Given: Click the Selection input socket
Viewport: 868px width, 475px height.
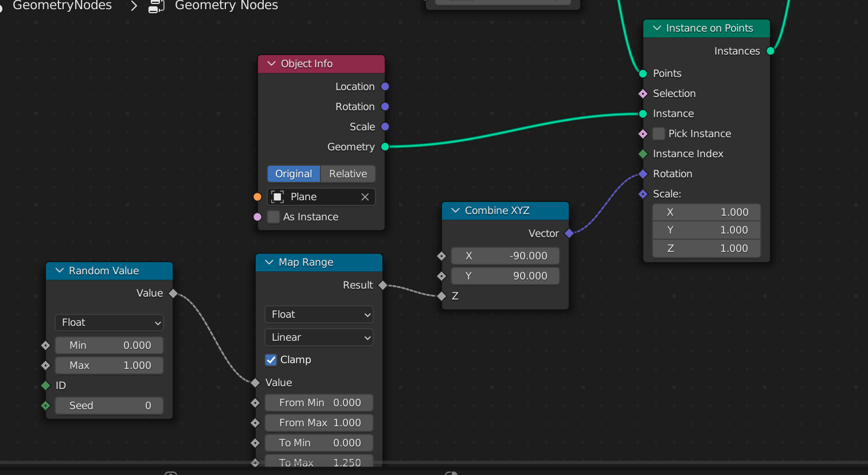Looking at the screenshot, I should click(643, 94).
